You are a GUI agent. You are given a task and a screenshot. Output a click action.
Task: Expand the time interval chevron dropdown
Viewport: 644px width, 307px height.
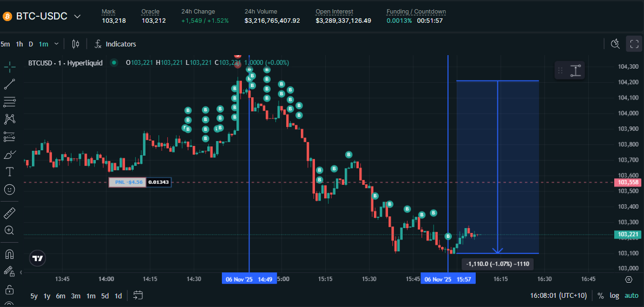coord(57,44)
